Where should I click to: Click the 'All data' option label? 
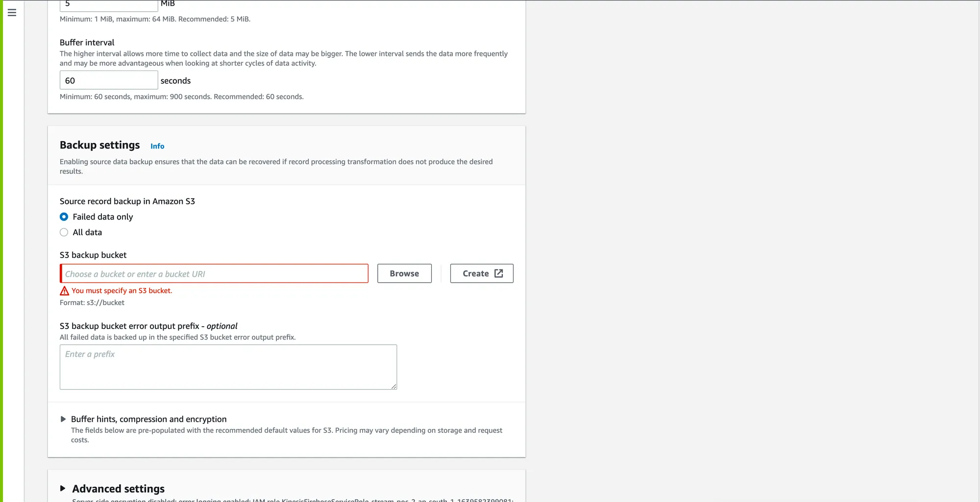pos(87,232)
